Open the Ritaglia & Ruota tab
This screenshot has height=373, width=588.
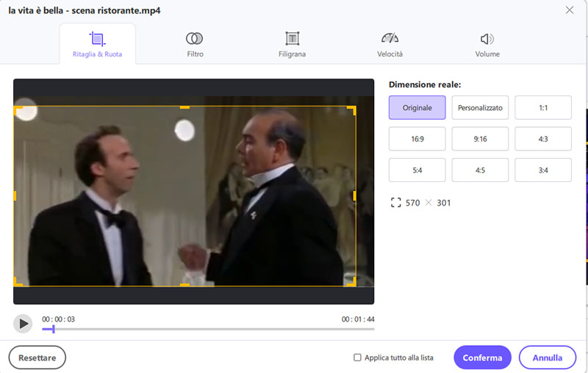98,44
